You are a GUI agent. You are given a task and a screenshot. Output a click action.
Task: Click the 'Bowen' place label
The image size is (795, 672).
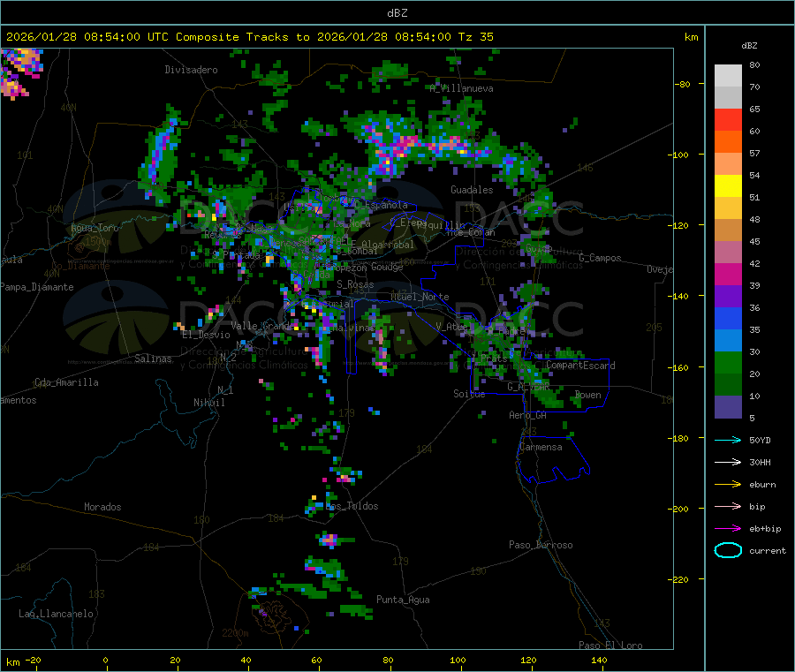[588, 395]
